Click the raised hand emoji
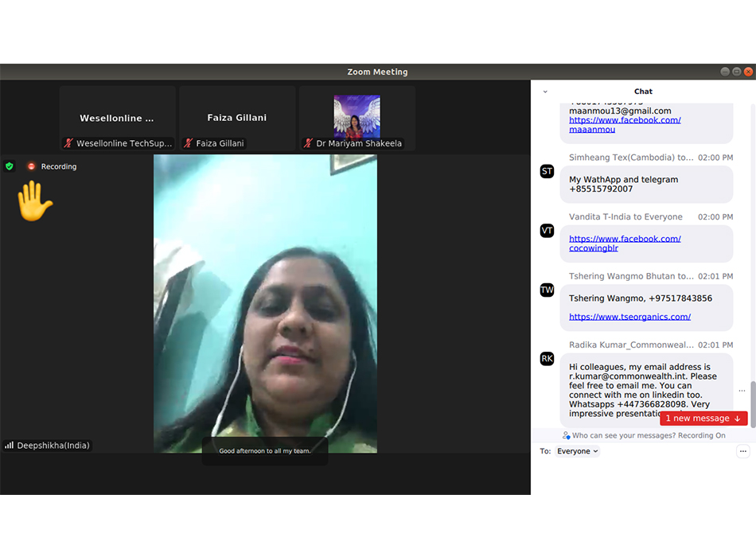 tap(34, 201)
